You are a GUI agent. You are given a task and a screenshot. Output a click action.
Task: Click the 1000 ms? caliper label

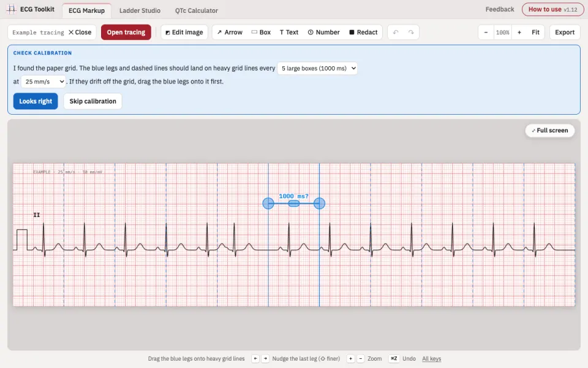pos(293,196)
